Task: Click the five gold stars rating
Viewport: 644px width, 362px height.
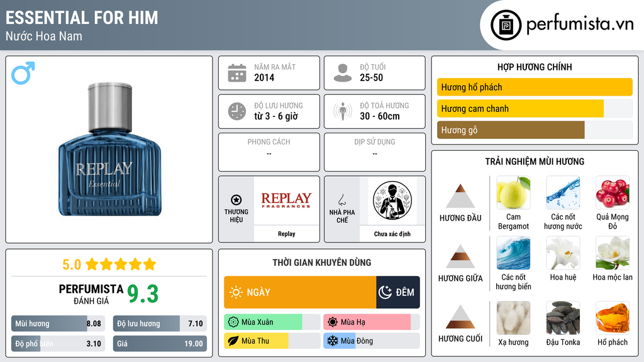Action: point(121,264)
